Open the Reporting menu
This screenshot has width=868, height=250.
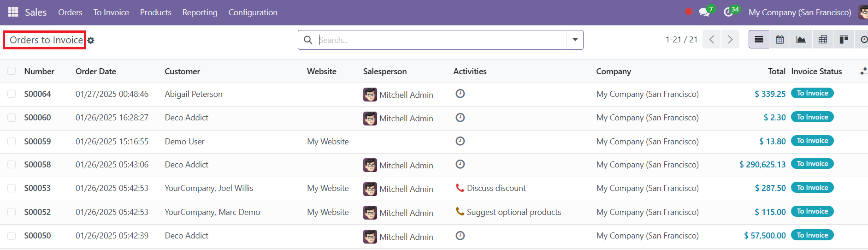coord(200,12)
